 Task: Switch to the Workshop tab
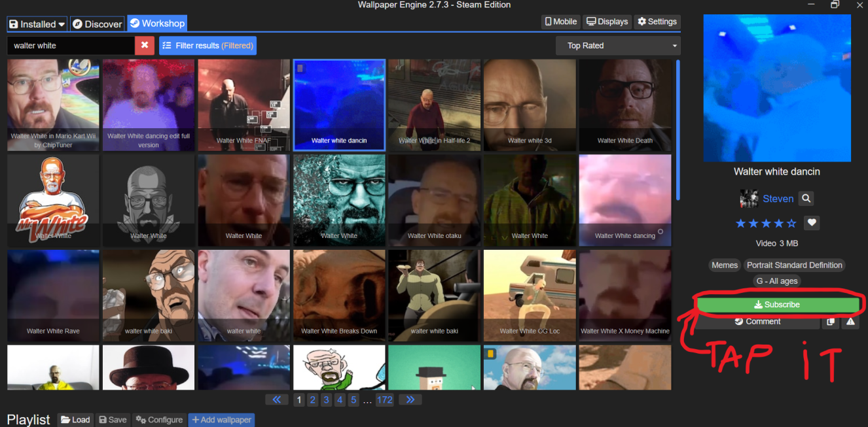(157, 24)
